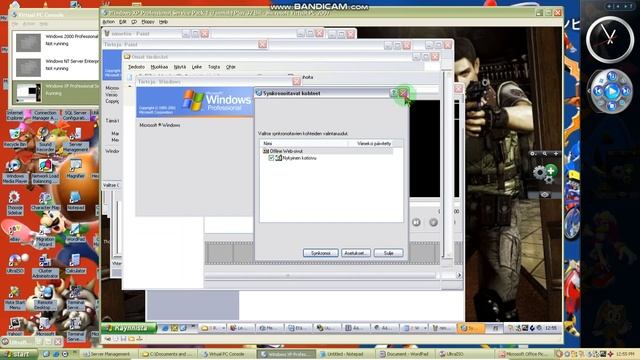
Task: Open the Näytä menu in Omat tiedostot
Action: (x=180, y=67)
